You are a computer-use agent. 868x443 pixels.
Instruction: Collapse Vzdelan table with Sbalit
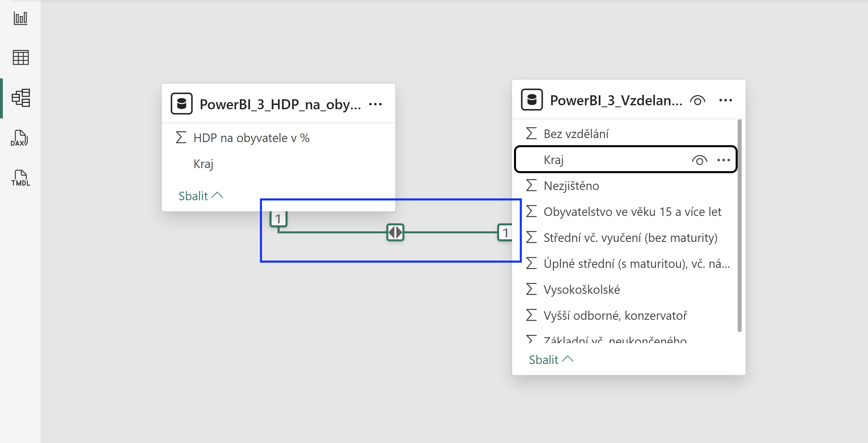551,359
